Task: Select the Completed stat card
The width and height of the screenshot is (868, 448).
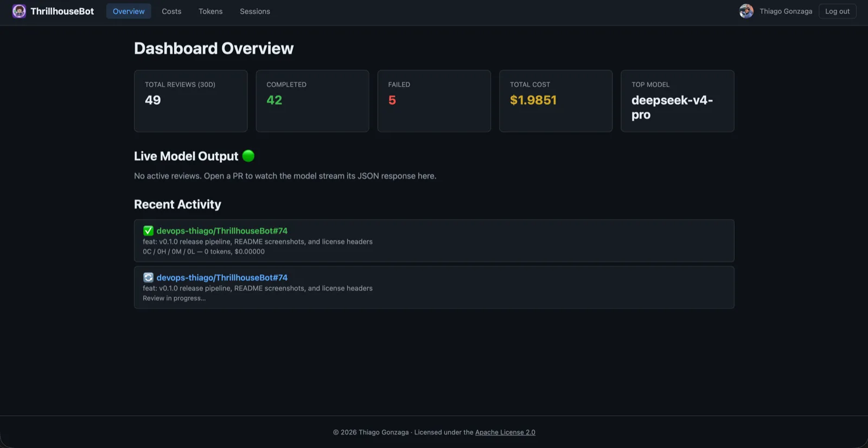Action: pyautogui.click(x=312, y=101)
